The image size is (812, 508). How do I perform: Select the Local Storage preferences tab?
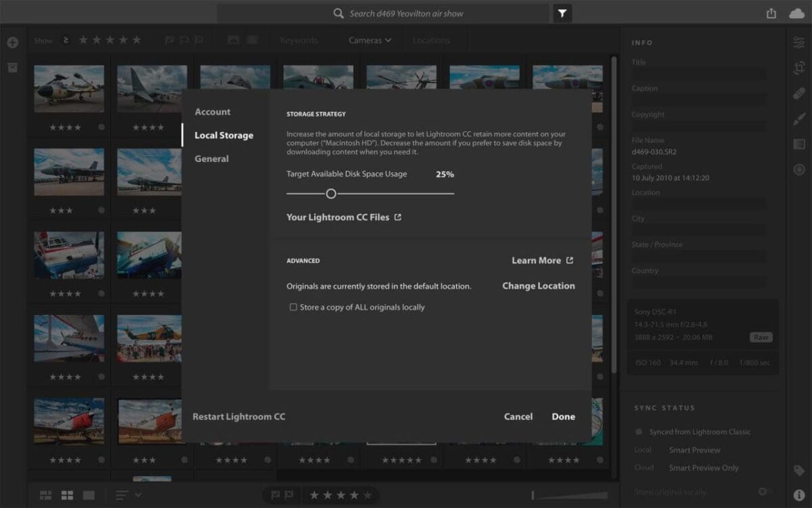[x=224, y=135]
